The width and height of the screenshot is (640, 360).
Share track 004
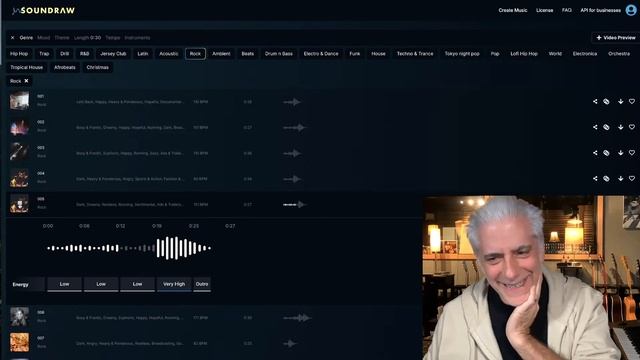click(595, 178)
